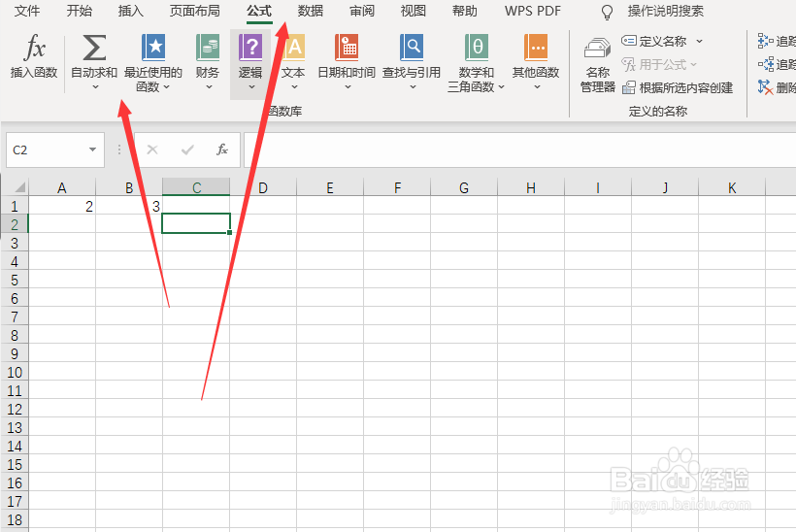Select row 1 header
796x532 pixels.
[15, 206]
